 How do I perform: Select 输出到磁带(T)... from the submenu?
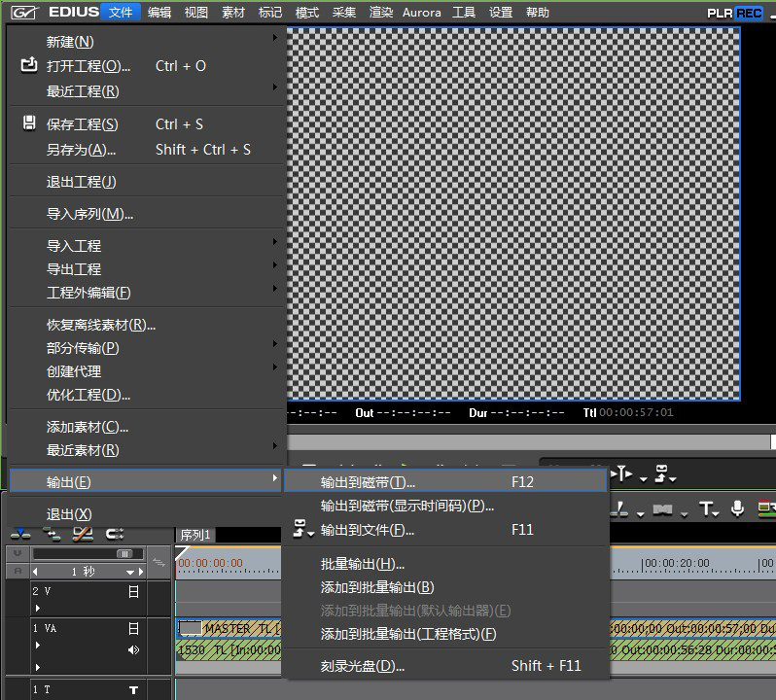click(x=445, y=481)
